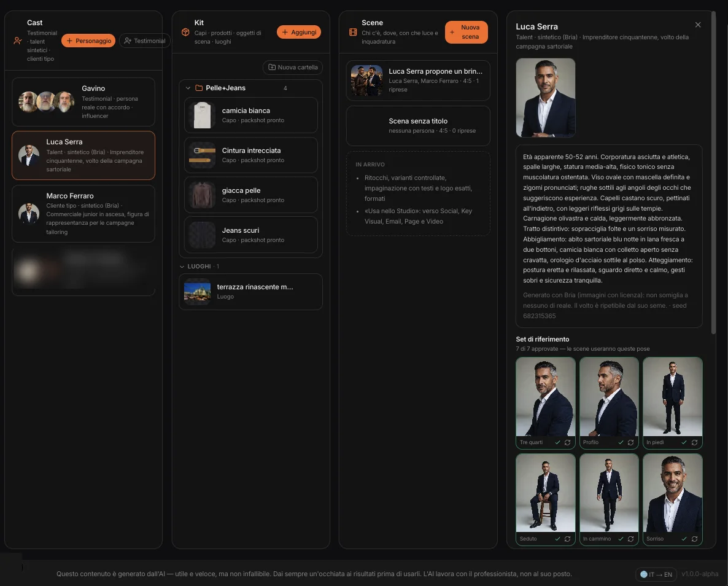Click the Cast person icon
Screen dimensions: 728x586
(x=18, y=41)
